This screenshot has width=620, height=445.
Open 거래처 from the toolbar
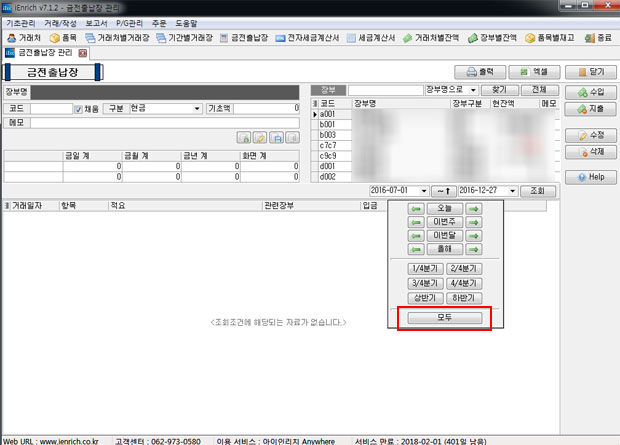[x=24, y=37]
